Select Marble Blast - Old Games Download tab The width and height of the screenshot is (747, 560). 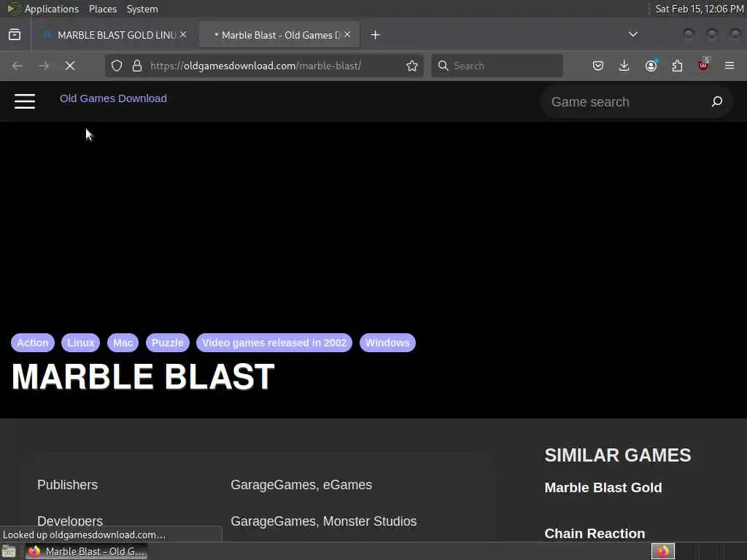(279, 35)
